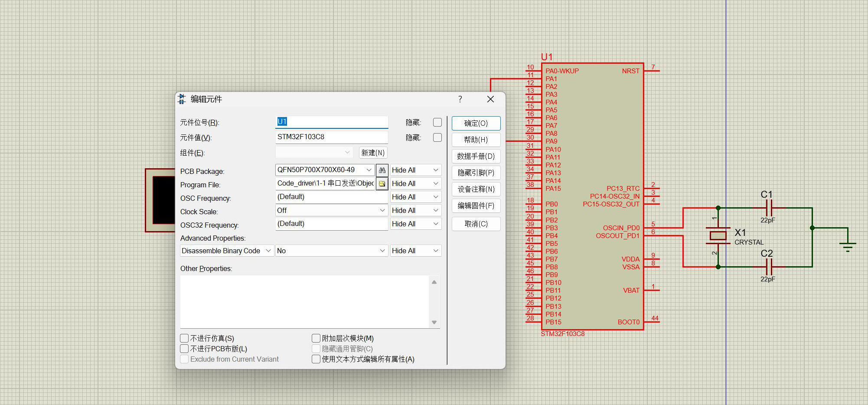The width and height of the screenshot is (868, 405).
Task: Click the OSC32 Frequency input field
Action: pyautogui.click(x=332, y=224)
